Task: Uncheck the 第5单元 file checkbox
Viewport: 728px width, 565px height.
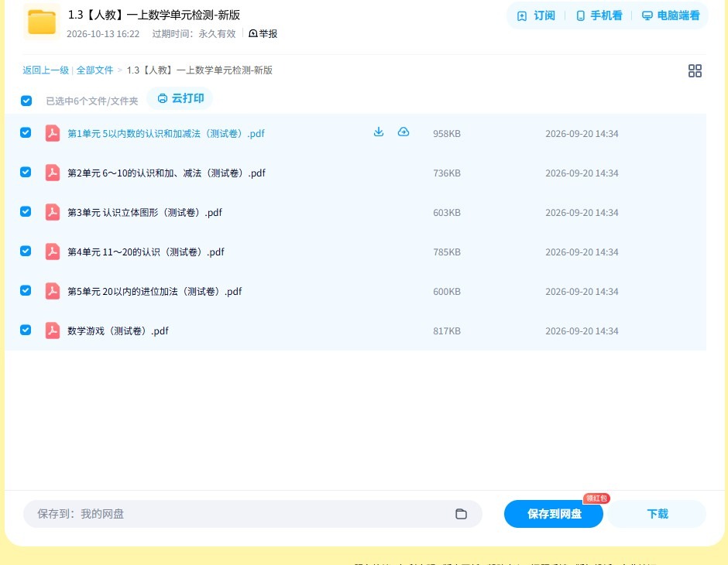Action: tap(26, 290)
